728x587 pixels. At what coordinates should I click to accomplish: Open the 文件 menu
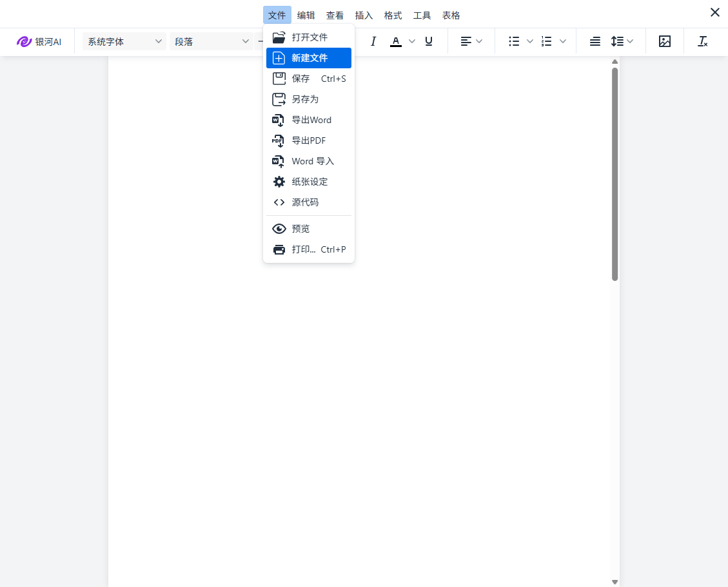tap(277, 15)
